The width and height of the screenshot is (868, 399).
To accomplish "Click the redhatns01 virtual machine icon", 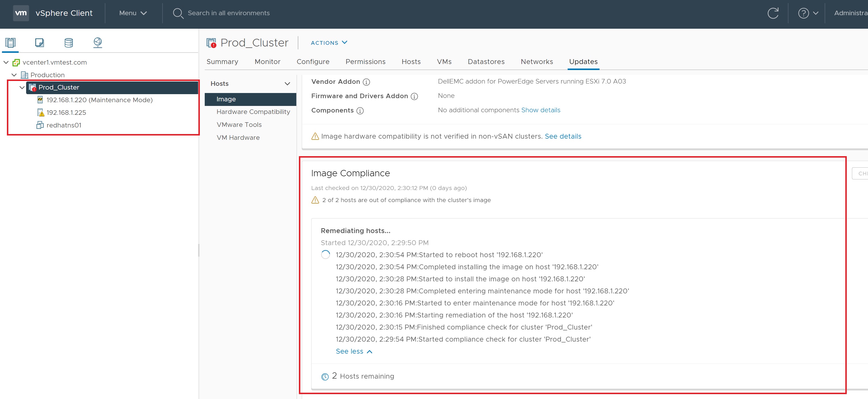I will (x=40, y=125).
